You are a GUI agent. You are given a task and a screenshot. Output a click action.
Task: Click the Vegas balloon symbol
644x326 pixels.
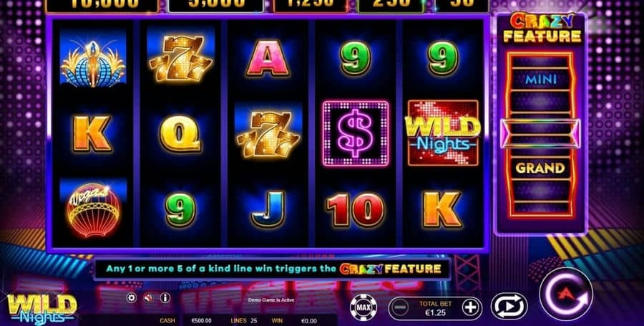(x=94, y=210)
